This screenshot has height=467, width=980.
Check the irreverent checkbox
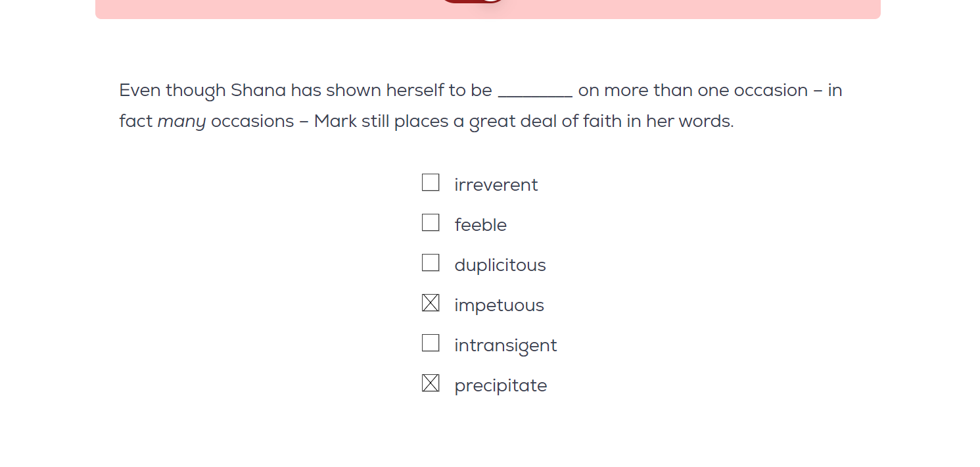(x=431, y=182)
